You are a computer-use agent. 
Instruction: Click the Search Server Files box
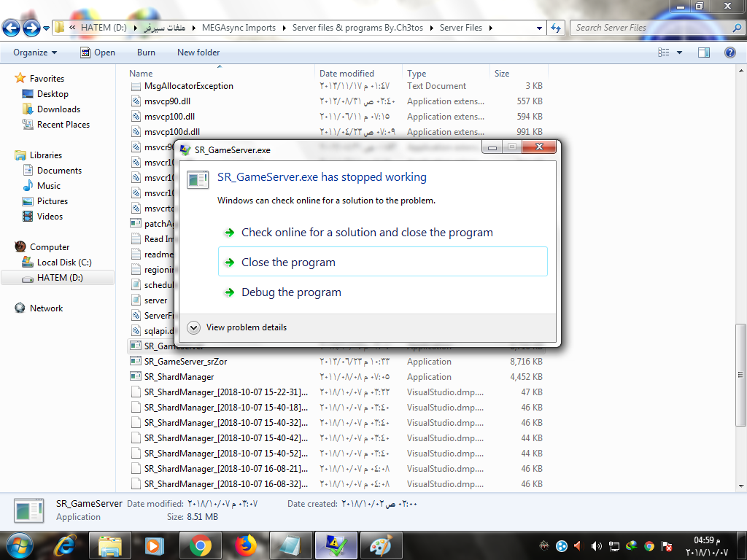(x=657, y=28)
